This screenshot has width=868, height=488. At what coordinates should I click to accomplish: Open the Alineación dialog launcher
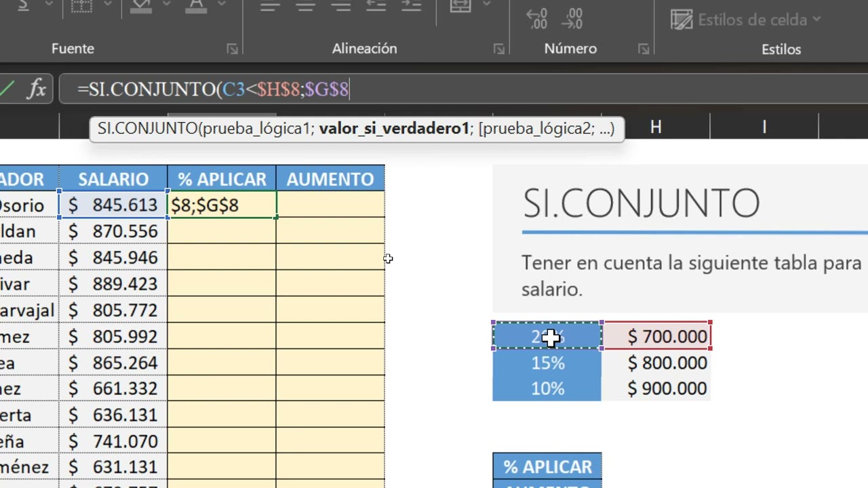(499, 49)
